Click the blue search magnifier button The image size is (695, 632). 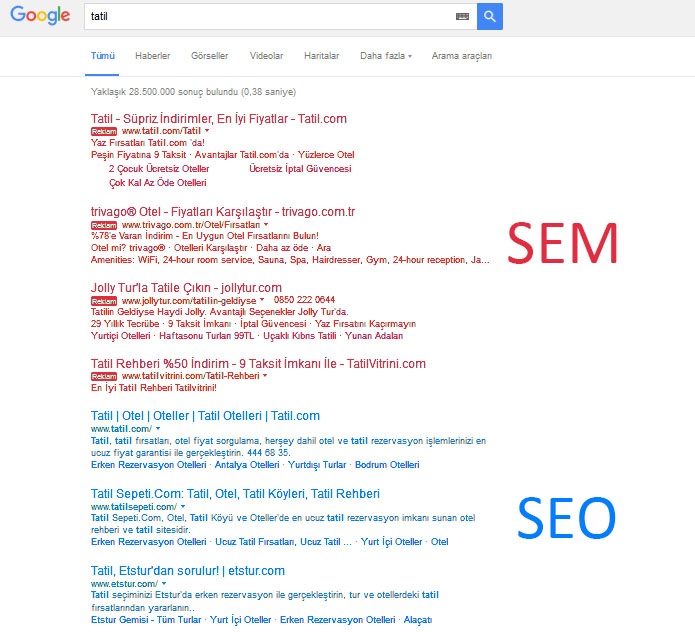pos(489,16)
